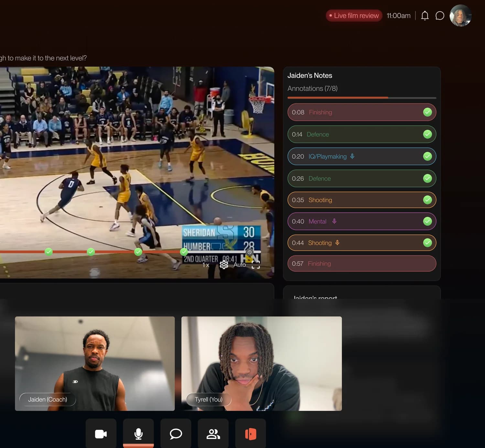
Task: Toggle checkmark on 0:20 IQ/Playmaking annotation
Action: [x=427, y=156]
